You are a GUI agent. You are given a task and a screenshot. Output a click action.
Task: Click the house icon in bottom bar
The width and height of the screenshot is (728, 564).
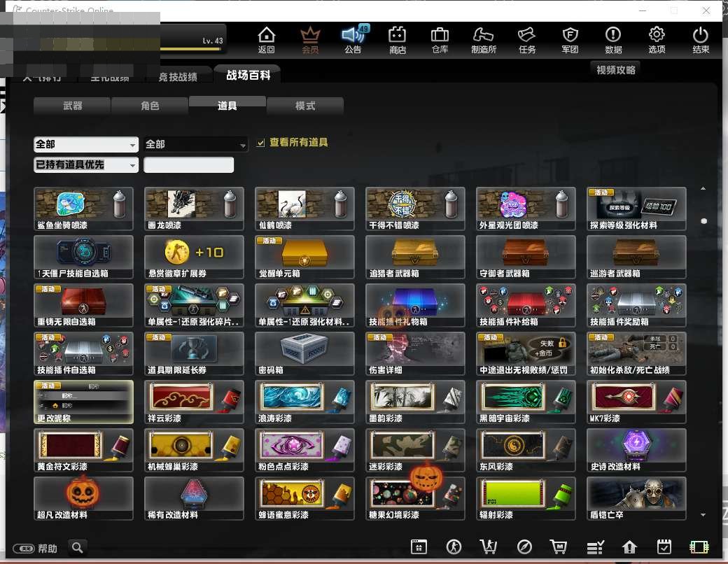(629, 547)
